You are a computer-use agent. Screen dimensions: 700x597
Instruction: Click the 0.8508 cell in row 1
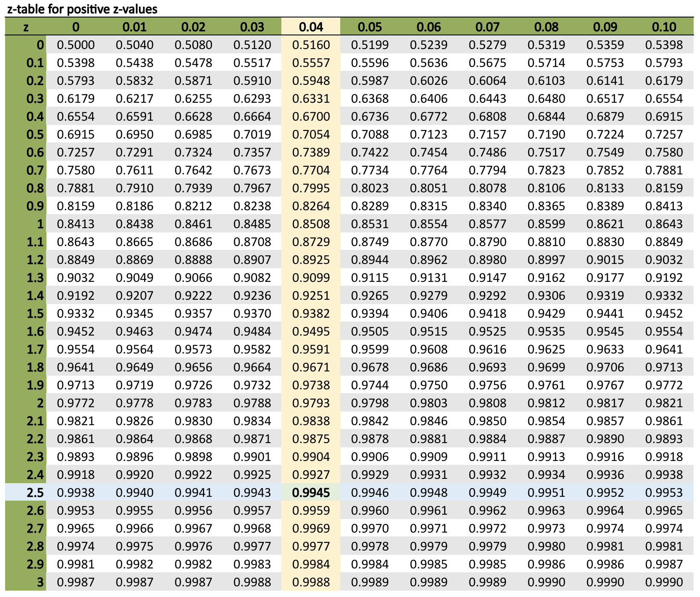311,224
